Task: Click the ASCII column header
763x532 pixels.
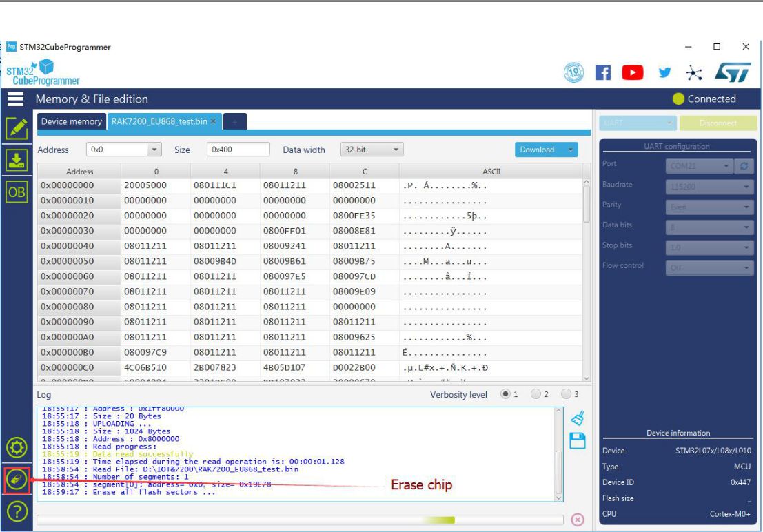Action: pyautogui.click(x=491, y=172)
